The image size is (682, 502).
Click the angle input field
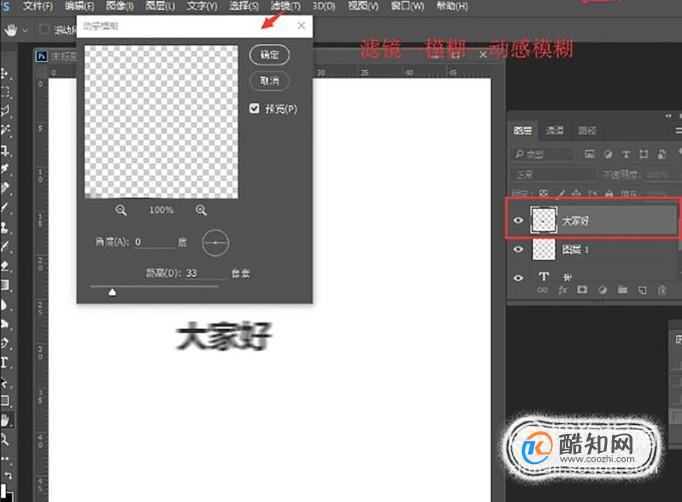pyautogui.click(x=154, y=242)
